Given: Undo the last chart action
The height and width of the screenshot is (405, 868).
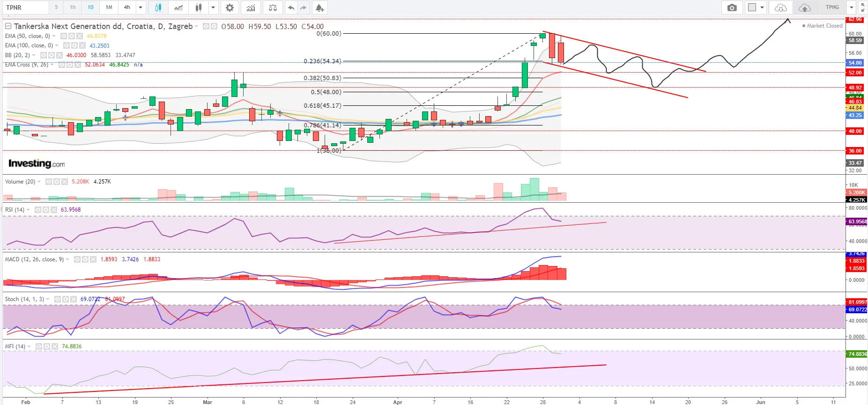Looking at the screenshot, I should (x=291, y=7).
